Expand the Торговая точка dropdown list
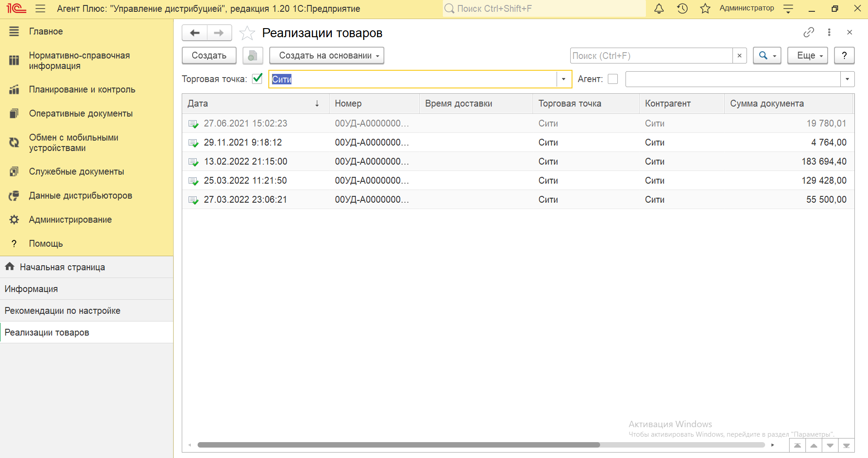 [x=563, y=79]
